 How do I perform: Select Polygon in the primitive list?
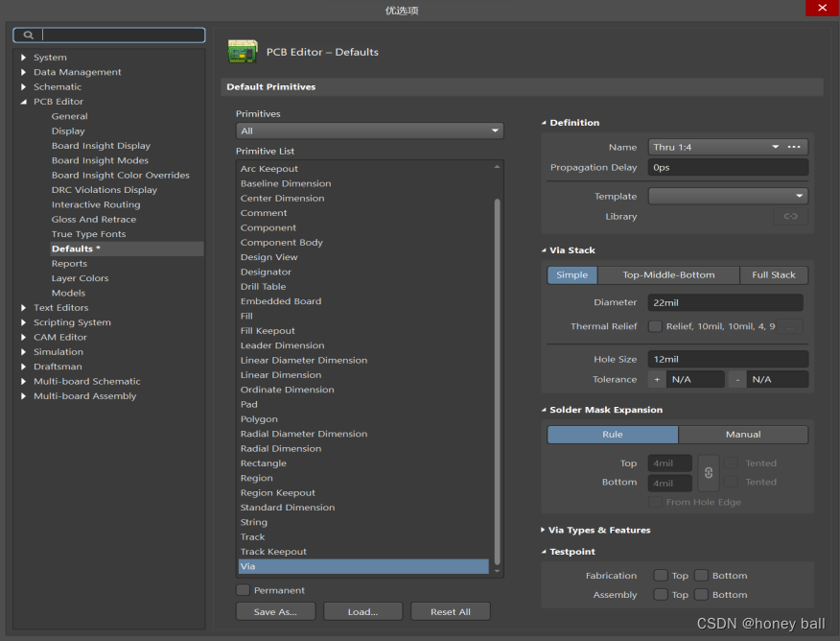[363, 419]
